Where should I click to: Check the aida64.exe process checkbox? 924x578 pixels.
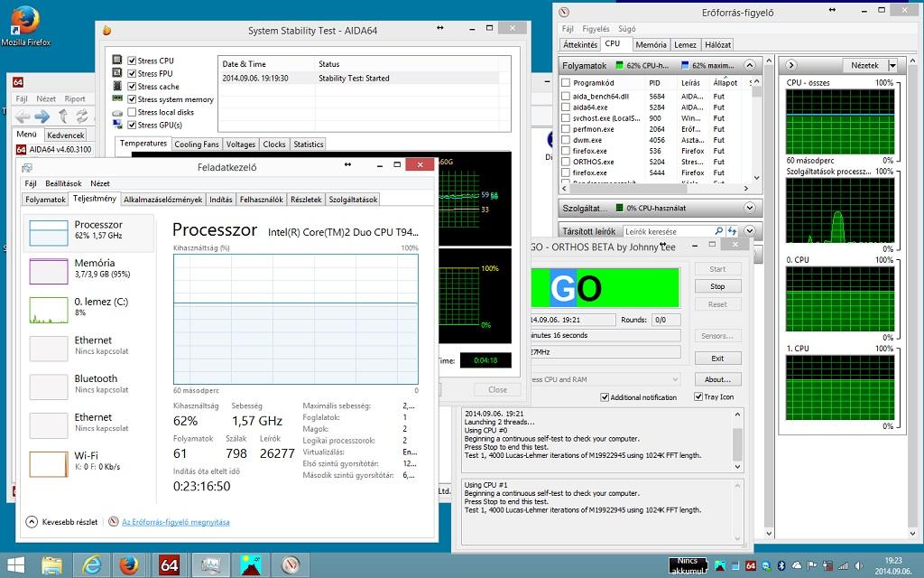click(x=566, y=107)
